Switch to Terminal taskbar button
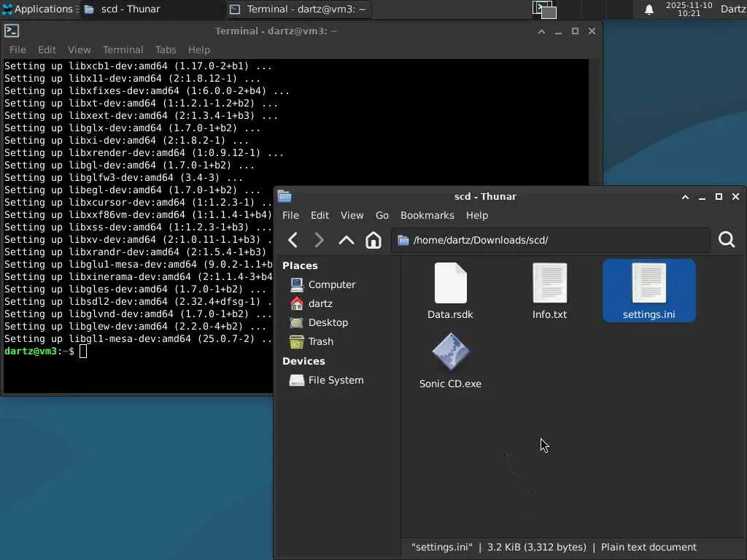 tap(298, 9)
